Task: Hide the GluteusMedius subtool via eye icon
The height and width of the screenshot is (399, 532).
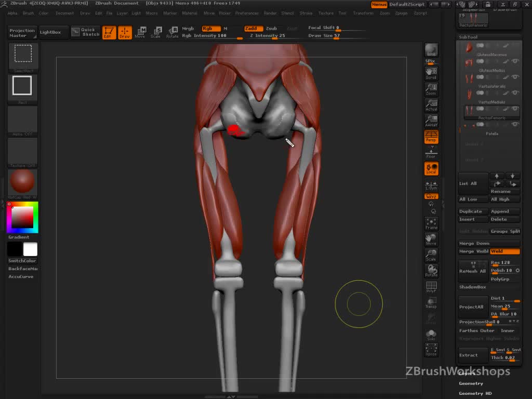Action: click(515, 61)
